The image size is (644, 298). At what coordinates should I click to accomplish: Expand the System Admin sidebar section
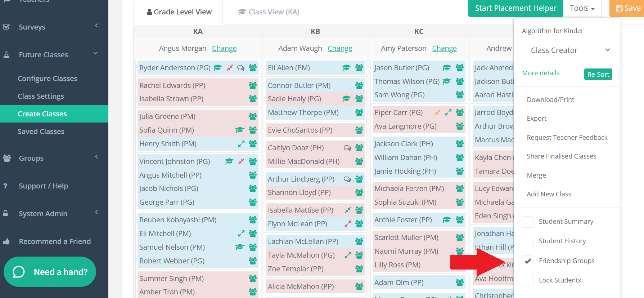pyautogui.click(x=54, y=214)
